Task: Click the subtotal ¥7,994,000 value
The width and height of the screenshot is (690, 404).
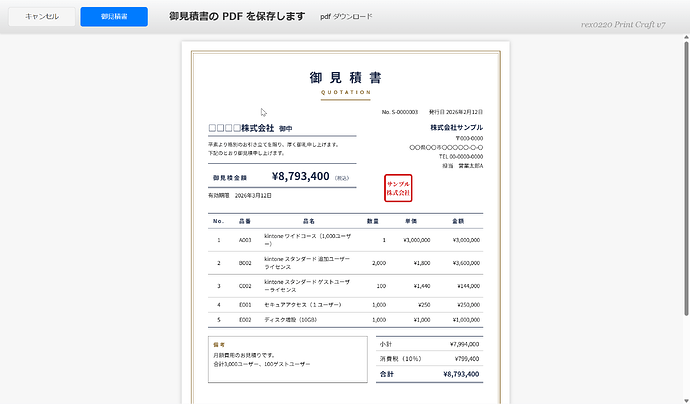Action: [464, 345]
